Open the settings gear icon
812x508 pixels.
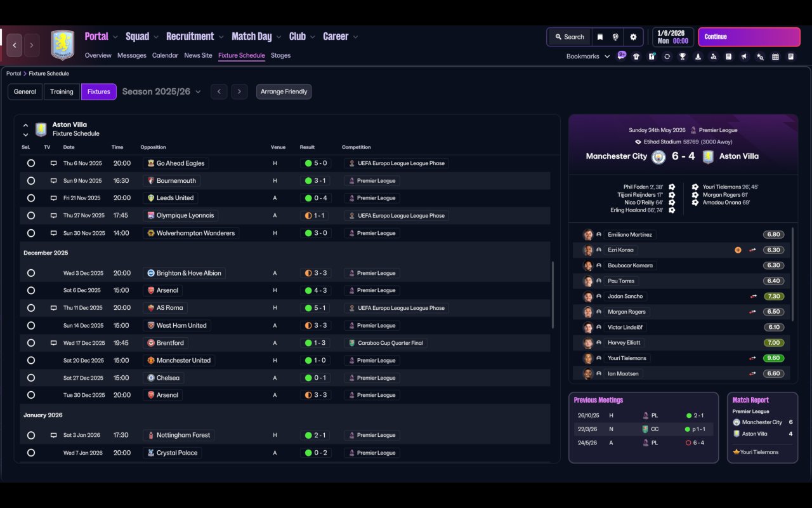[x=633, y=37]
